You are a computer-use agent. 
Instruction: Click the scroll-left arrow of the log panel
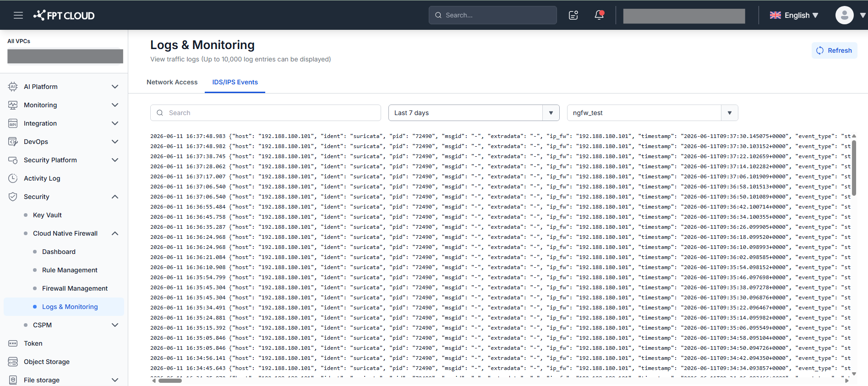point(154,380)
